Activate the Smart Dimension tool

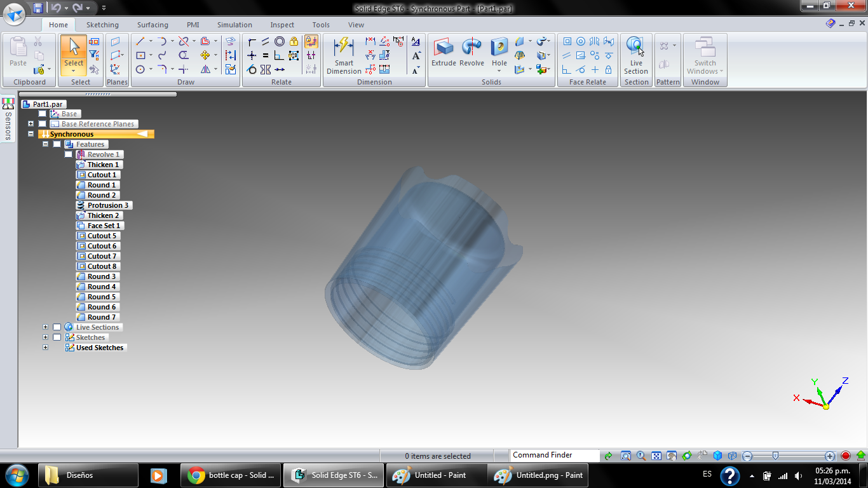tap(344, 55)
